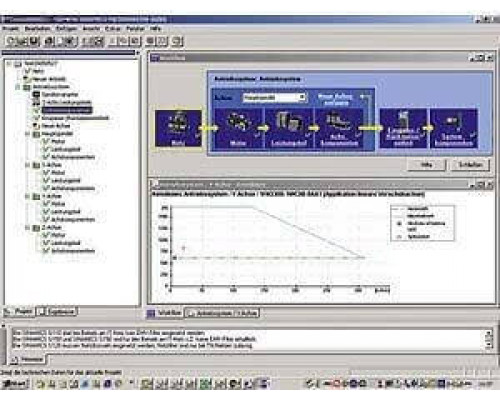Select Y-Achse in the project tree

52,196
